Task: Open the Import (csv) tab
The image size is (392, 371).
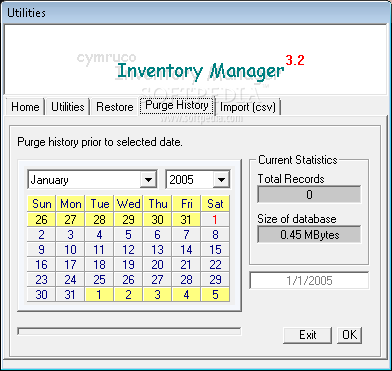Action: coord(248,107)
